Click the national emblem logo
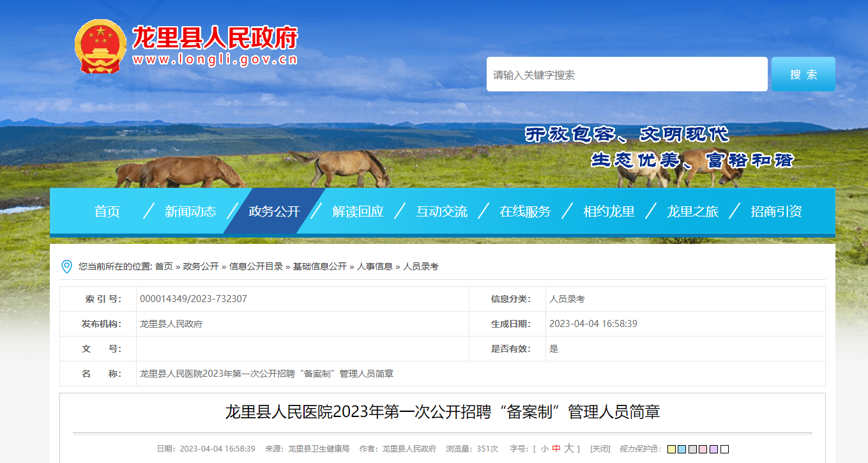Screen dimensions: 868x463 [x=101, y=46]
